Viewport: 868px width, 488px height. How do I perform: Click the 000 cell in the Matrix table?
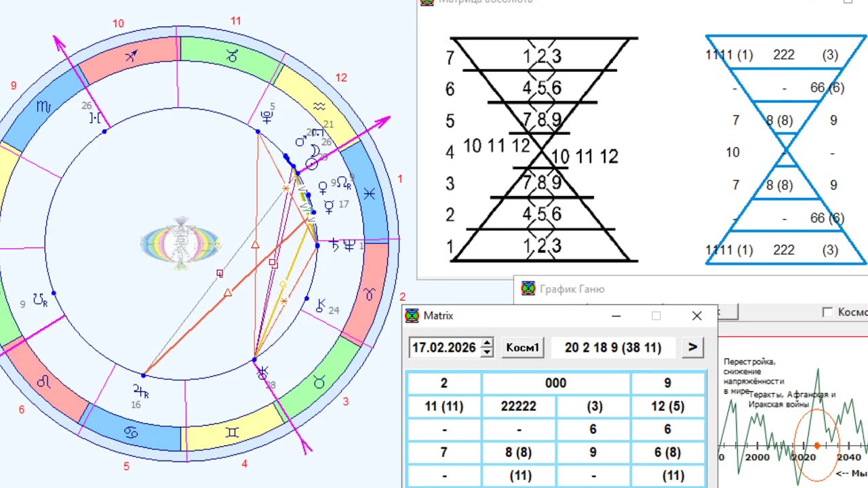pos(556,383)
